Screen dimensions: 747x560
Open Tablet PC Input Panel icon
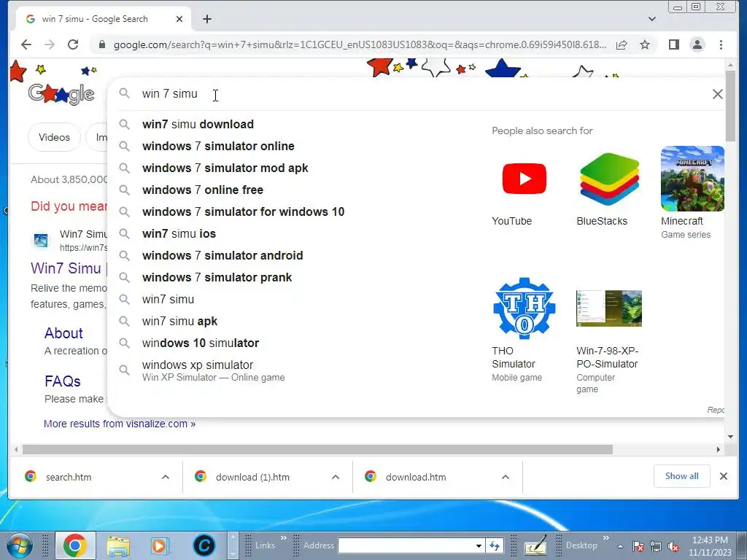[535, 545]
